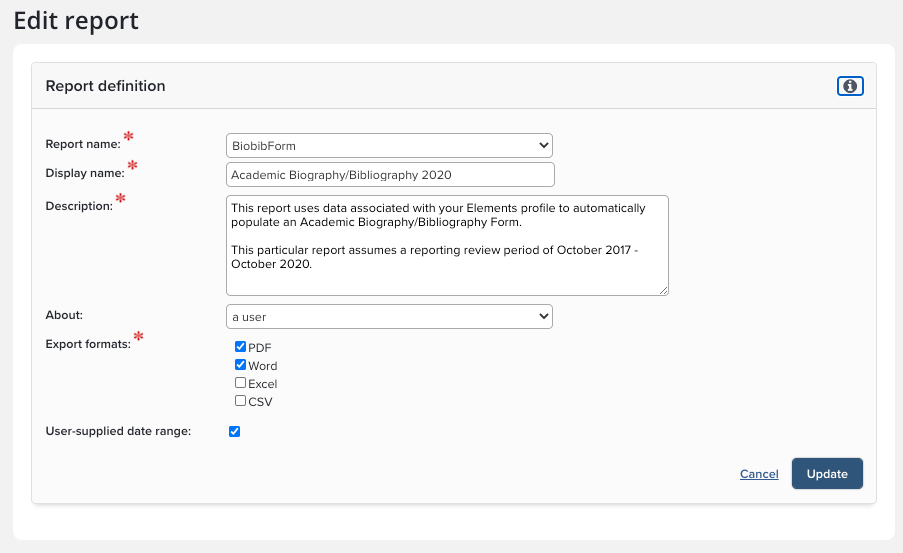Grab the Description box resize handle
Viewport: 903px width, 553px height.
coord(663,290)
